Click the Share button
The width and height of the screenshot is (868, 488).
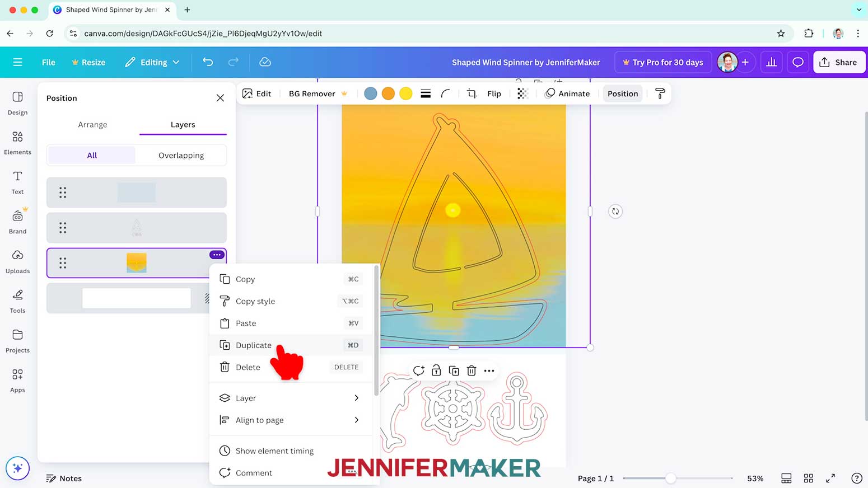click(x=838, y=62)
